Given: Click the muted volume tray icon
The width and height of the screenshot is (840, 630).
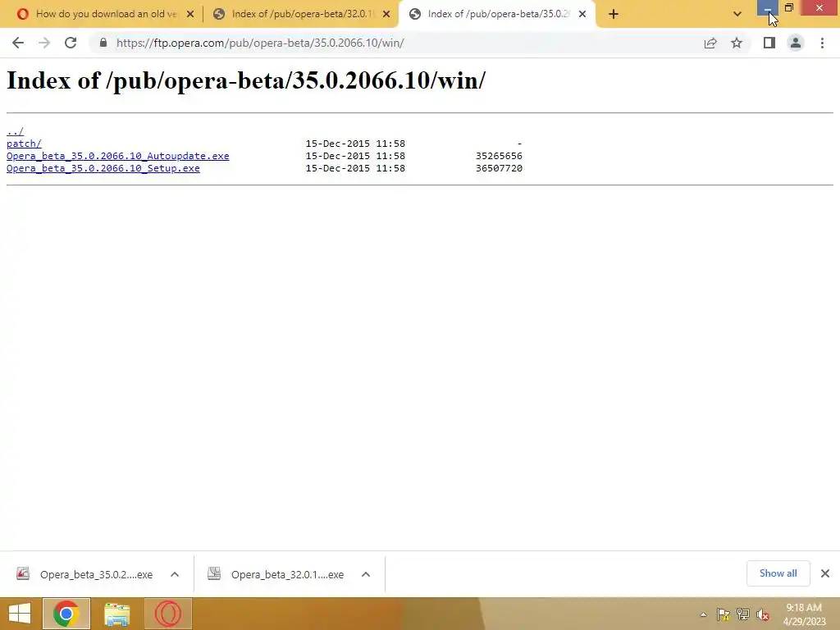Looking at the screenshot, I should point(762,614).
